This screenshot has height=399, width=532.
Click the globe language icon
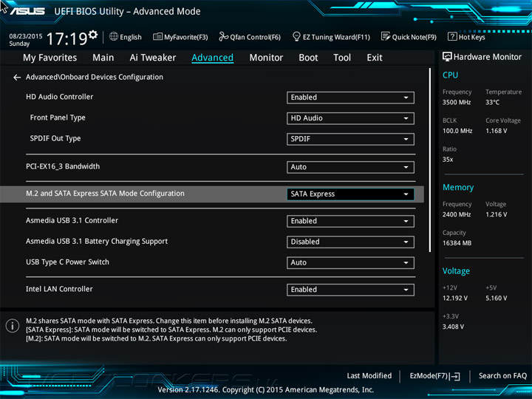(x=114, y=36)
